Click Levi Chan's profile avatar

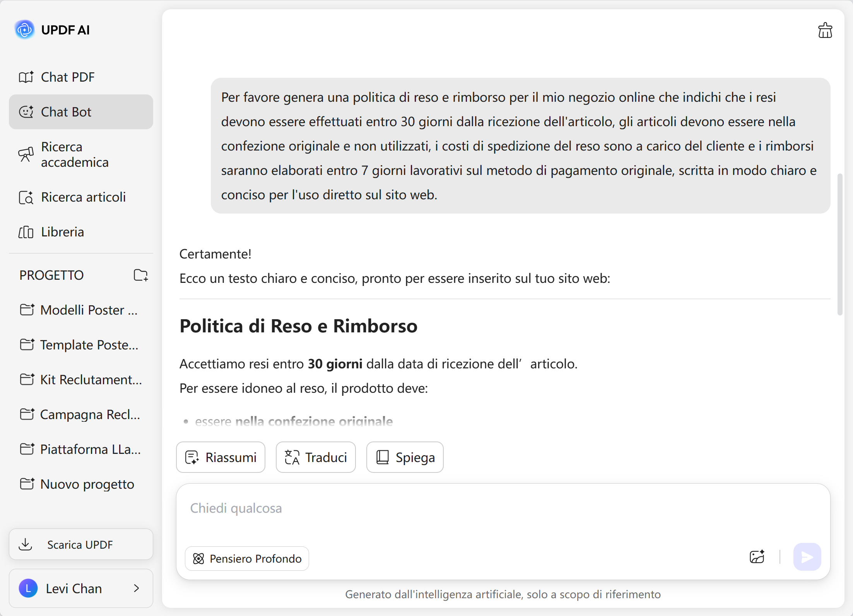coord(28,589)
